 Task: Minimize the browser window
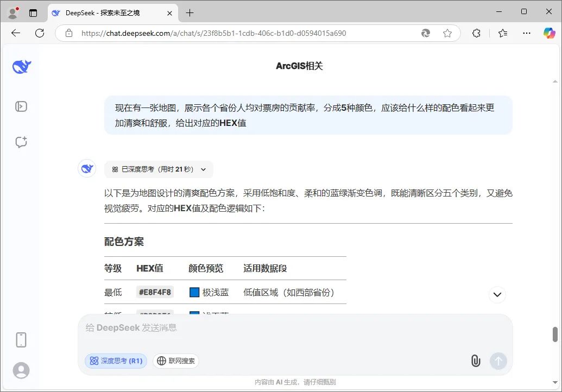click(498, 12)
